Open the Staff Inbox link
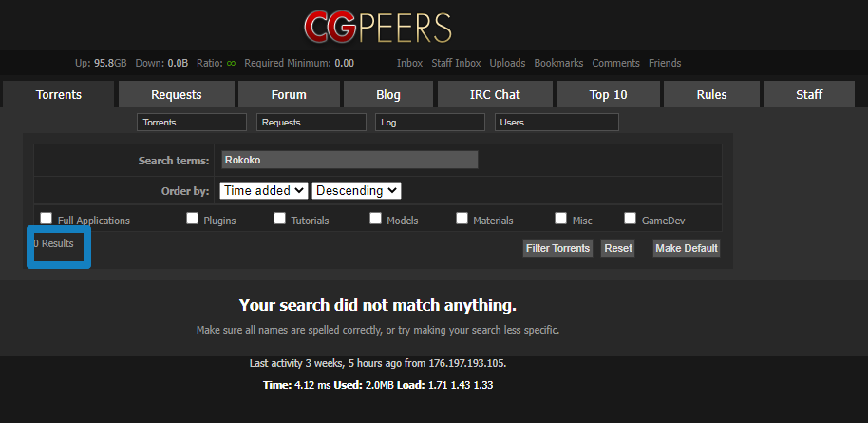 [456, 63]
